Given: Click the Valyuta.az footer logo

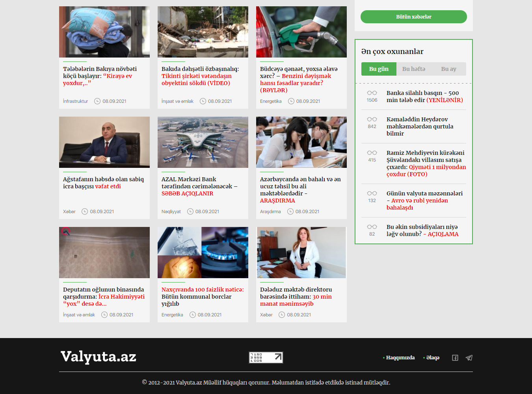Looking at the screenshot, I should point(99,357).
